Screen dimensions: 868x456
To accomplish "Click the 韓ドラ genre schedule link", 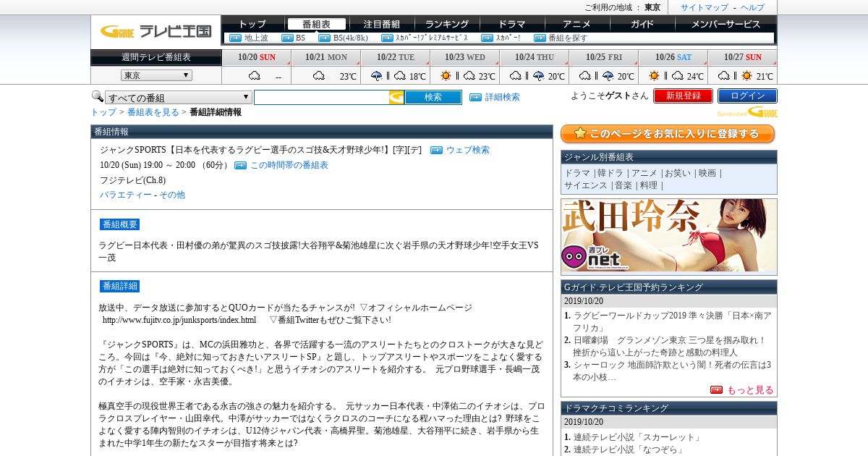I will pos(610,173).
